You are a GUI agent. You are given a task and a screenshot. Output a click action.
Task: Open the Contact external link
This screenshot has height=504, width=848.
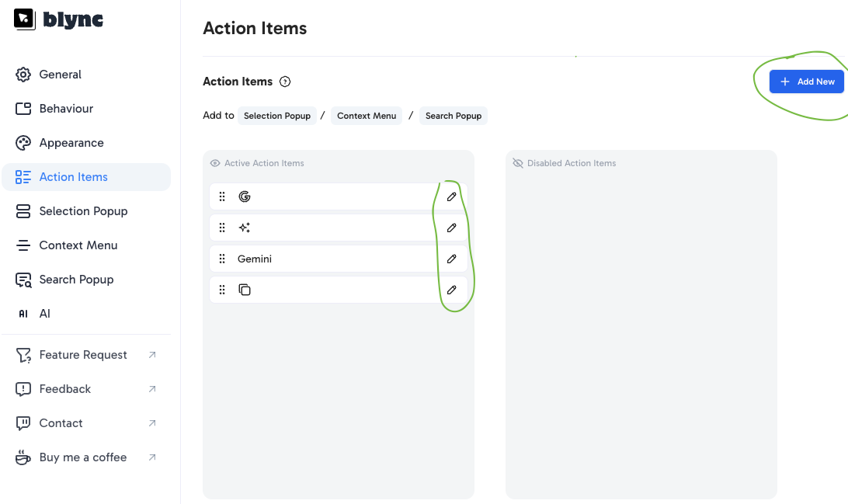[61, 423]
